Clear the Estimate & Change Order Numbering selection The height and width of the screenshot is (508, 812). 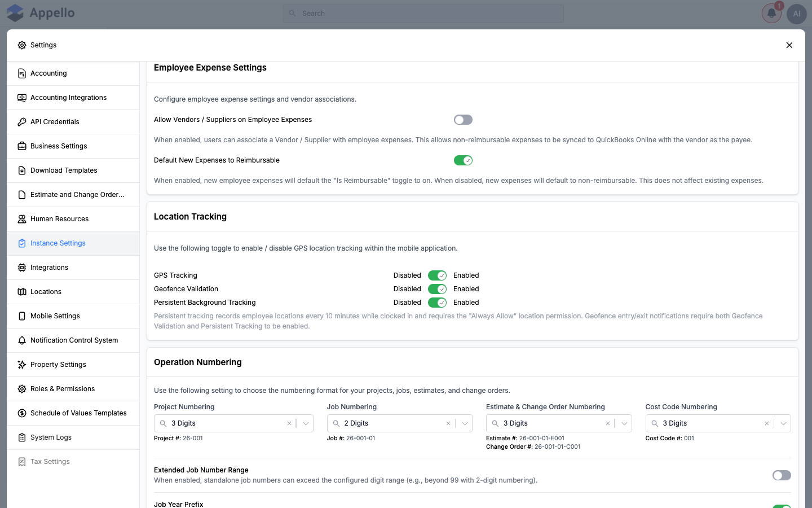[x=608, y=423]
